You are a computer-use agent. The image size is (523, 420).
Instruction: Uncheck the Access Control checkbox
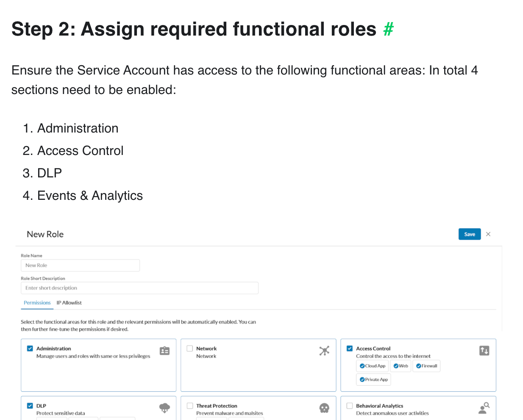coord(350,348)
